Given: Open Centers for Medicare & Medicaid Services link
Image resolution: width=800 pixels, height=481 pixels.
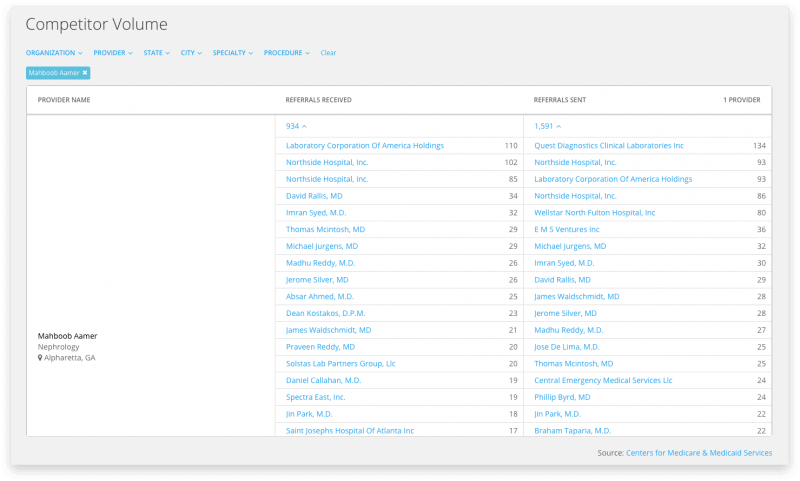Looking at the screenshot, I should pyautogui.click(x=698, y=452).
